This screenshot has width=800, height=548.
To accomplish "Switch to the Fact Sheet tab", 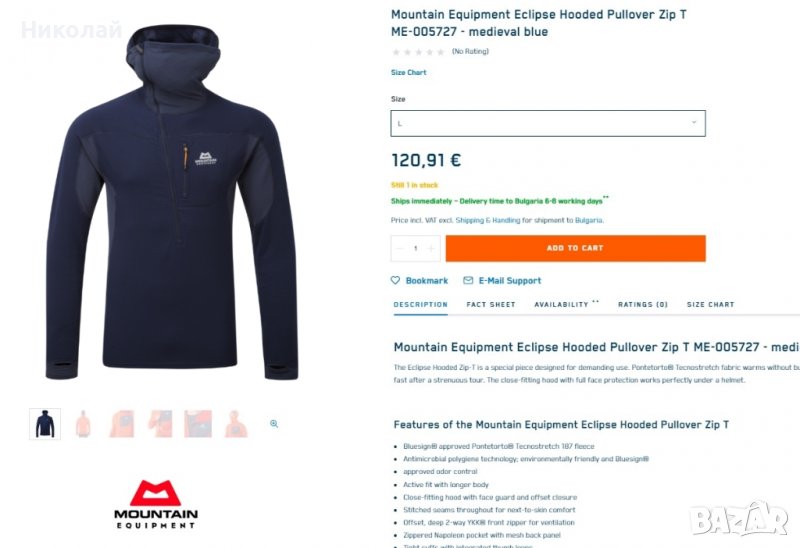I will click(491, 305).
